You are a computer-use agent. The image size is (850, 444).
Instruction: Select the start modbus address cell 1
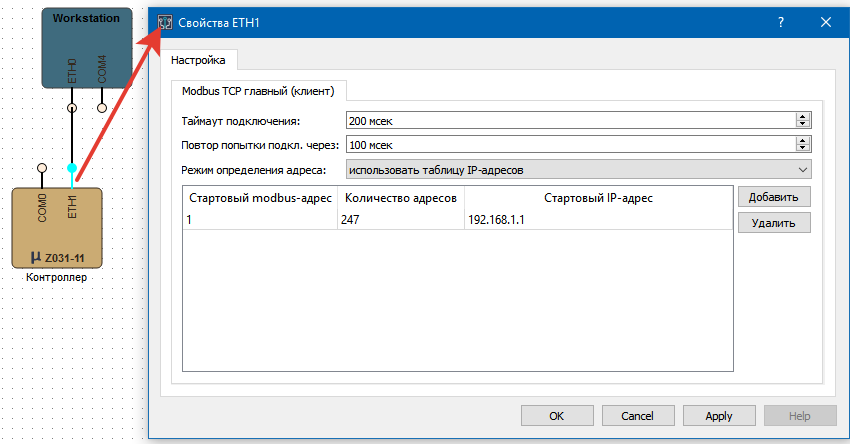260,220
